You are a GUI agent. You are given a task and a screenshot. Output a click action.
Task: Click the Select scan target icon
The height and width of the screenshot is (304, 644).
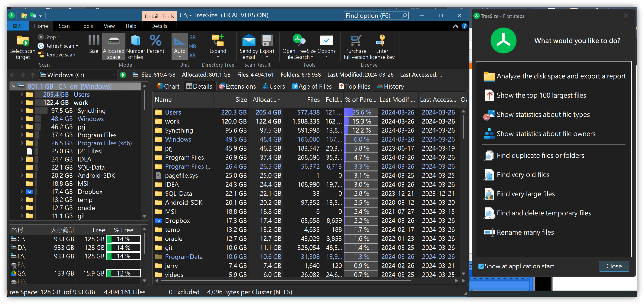coord(22,41)
